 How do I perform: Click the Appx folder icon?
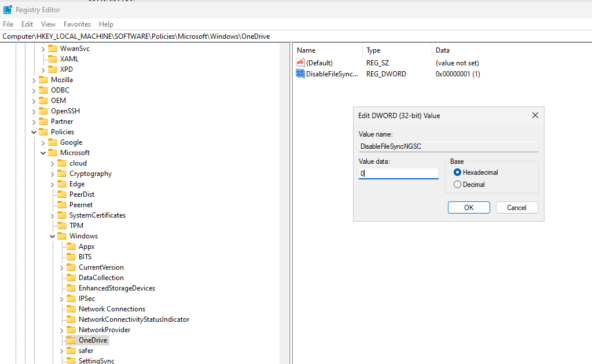point(71,247)
